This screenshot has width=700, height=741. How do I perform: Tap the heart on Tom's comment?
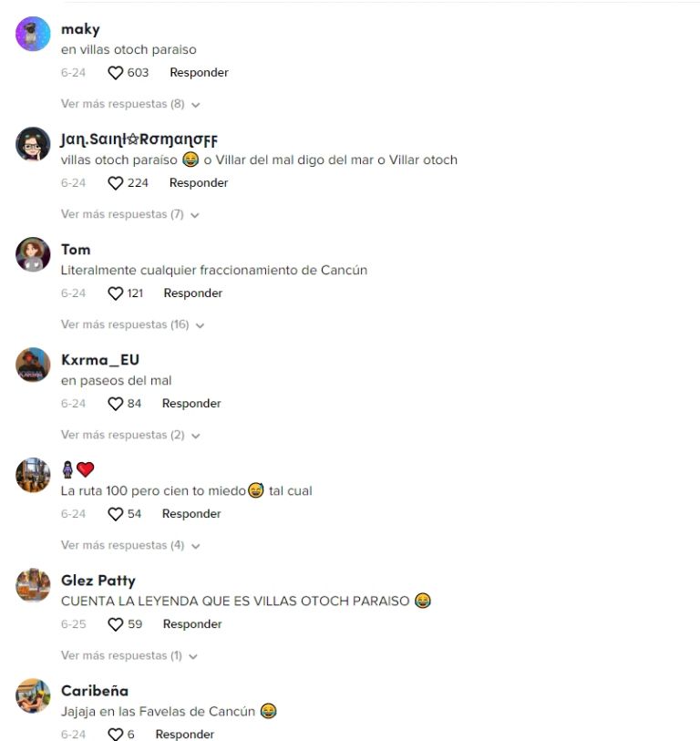pos(116,293)
